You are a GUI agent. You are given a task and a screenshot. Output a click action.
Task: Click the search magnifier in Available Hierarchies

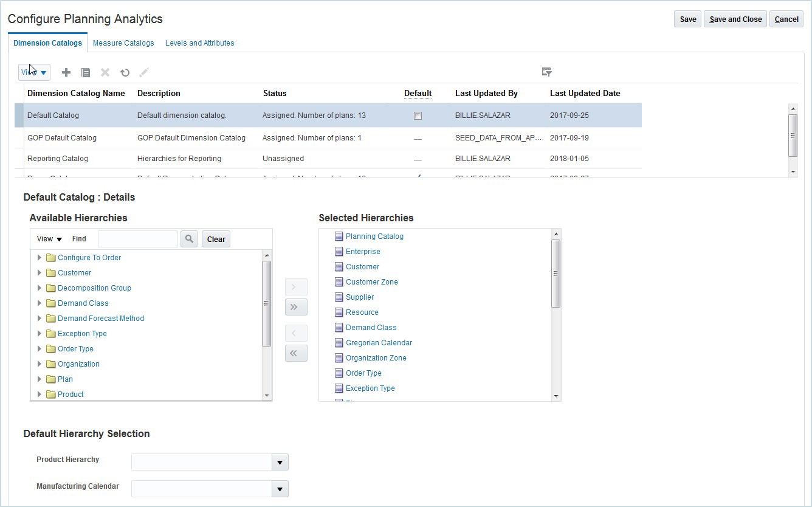pyautogui.click(x=188, y=239)
